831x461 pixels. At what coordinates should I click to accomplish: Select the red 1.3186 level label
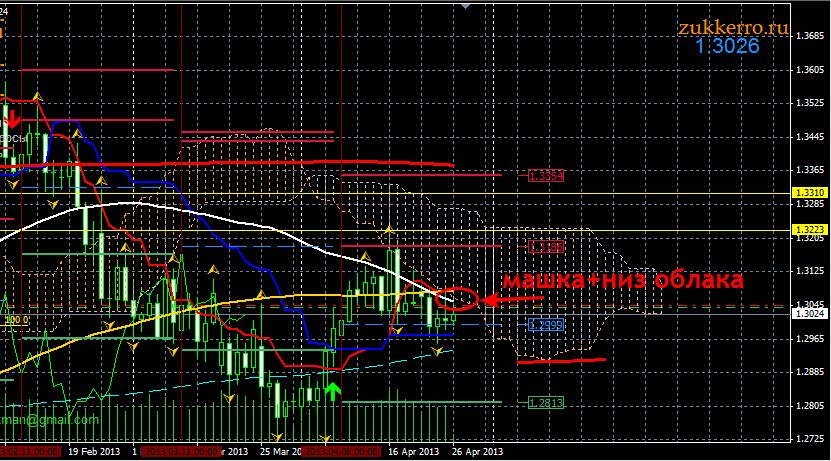pyautogui.click(x=546, y=247)
